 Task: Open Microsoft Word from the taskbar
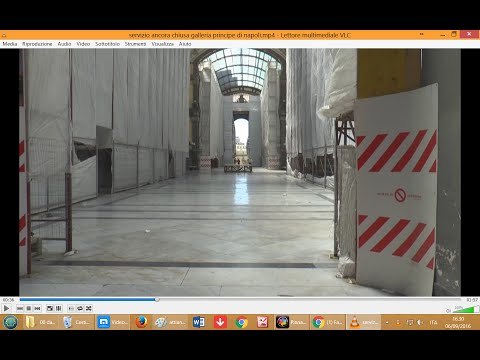tap(199, 322)
